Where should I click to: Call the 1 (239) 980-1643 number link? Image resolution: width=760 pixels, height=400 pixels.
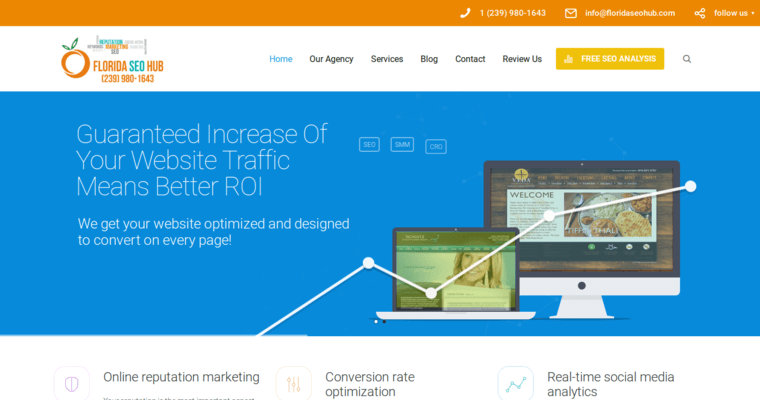513,13
